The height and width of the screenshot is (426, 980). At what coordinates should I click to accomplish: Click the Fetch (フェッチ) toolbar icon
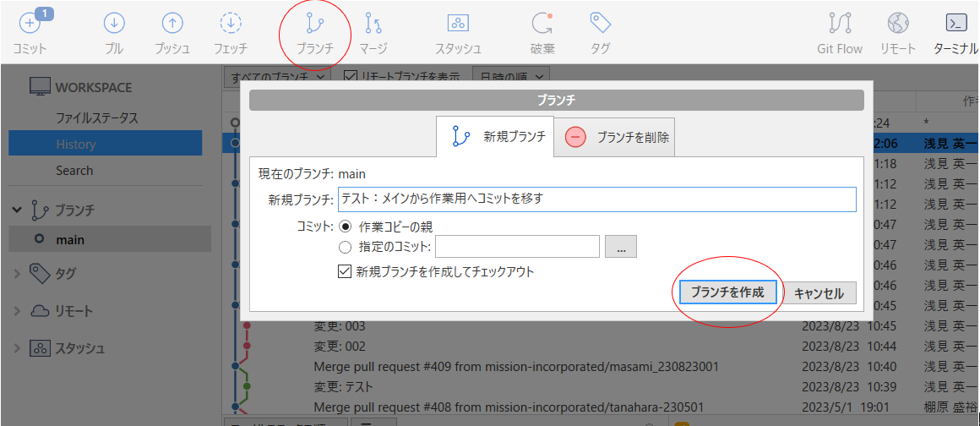[231, 25]
